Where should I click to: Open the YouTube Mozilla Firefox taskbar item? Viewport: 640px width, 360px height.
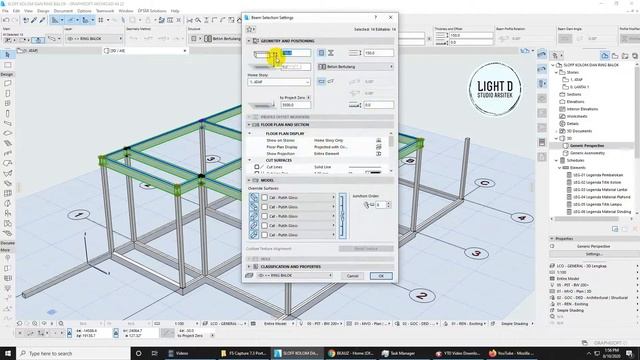511,353
